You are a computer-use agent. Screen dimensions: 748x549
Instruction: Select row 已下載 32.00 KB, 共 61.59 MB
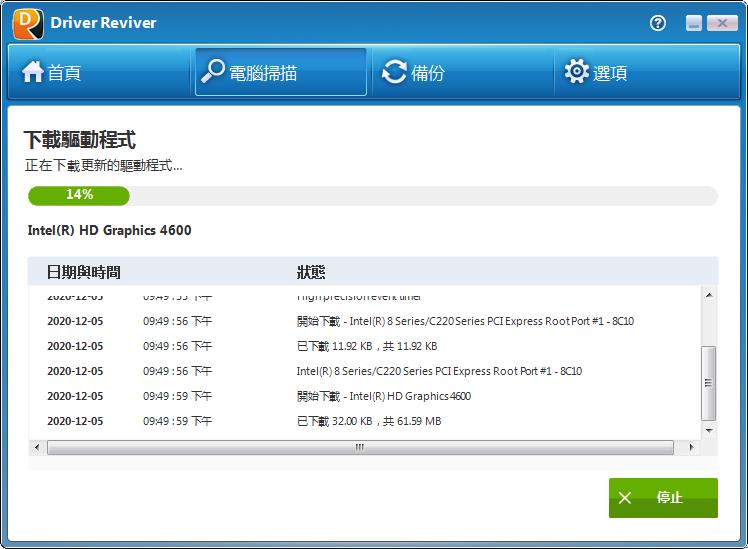click(365, 421)
